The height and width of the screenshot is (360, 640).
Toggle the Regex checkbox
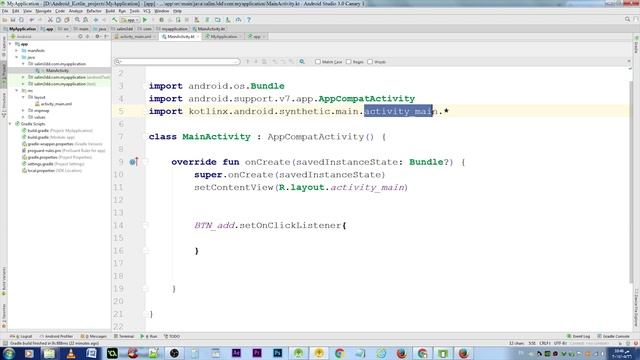[x=349, y=62]
